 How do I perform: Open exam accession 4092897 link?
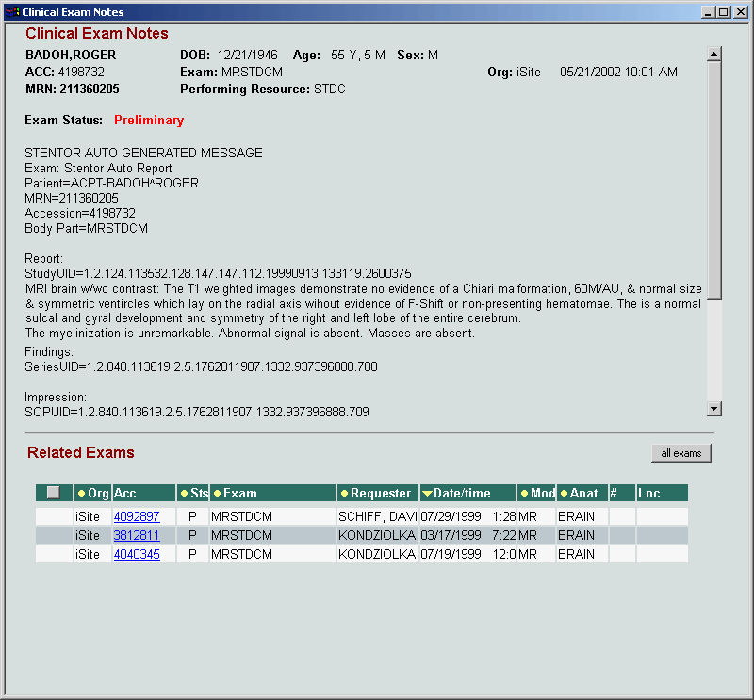pos(137,516)
